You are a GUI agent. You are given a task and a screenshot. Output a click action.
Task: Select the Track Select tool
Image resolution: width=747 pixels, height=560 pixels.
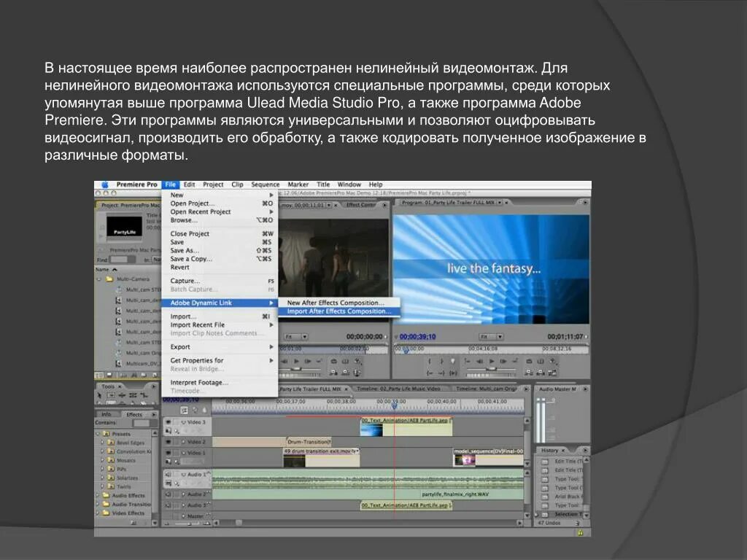coord(111,395)
